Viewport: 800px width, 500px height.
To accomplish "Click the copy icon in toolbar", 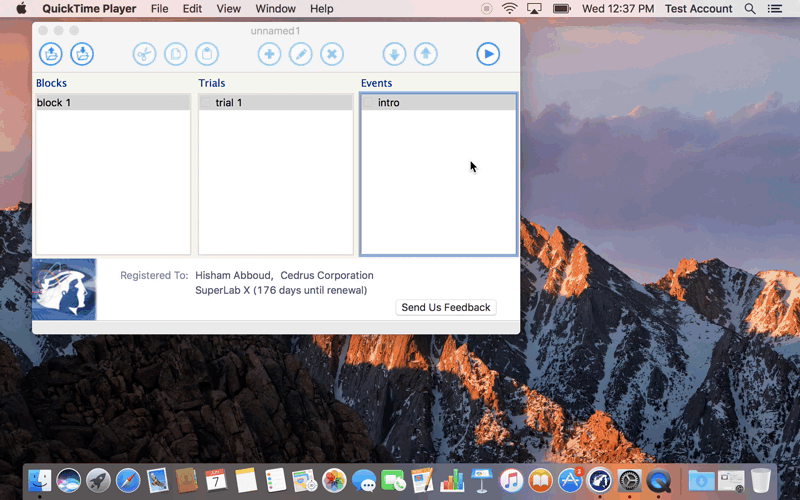I will [x=175, y=54].
